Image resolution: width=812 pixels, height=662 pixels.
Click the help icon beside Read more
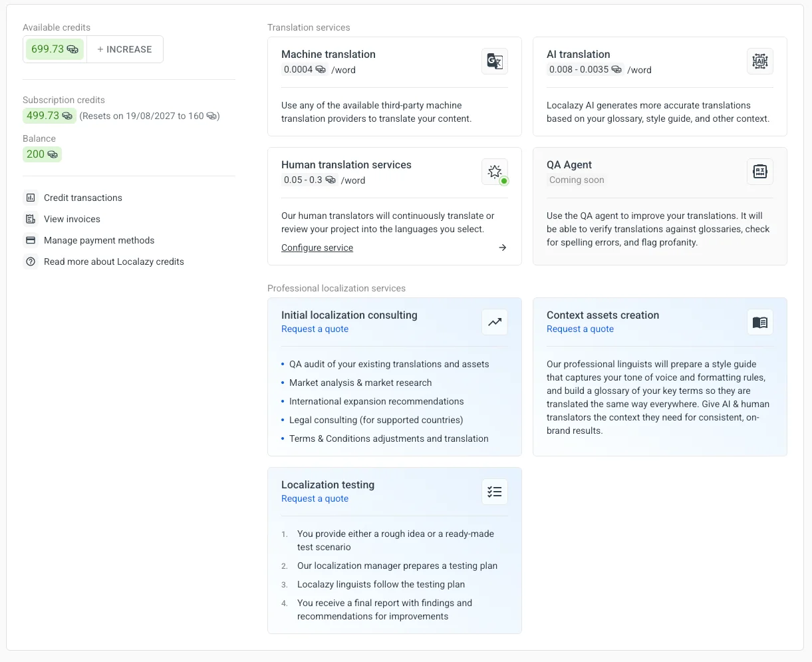point(31,261)
